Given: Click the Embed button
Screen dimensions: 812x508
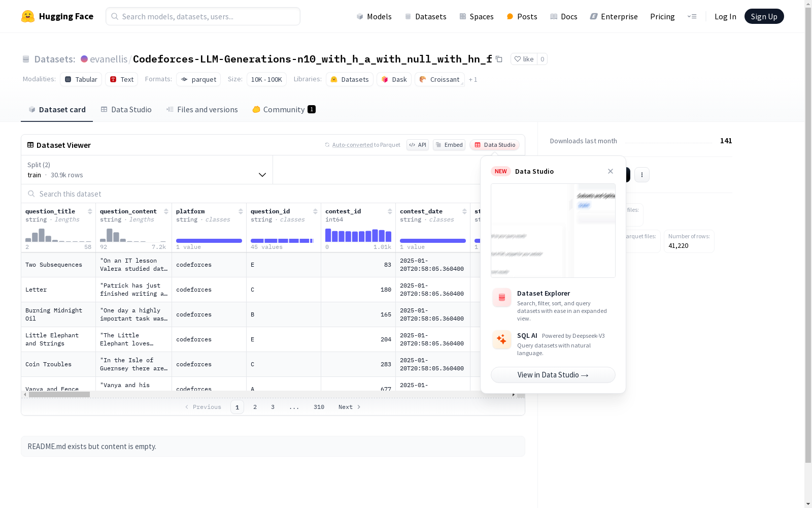Looking at the screenshot, I should tap(449, 145).
